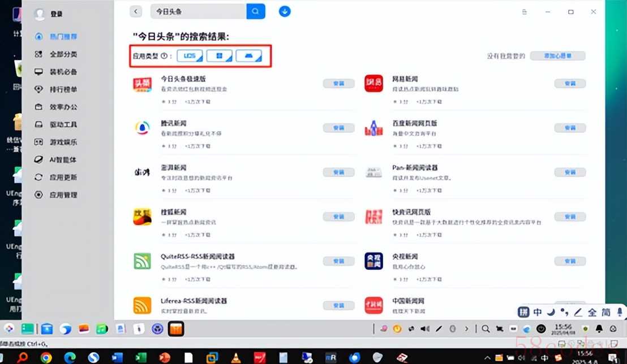
Task: Click the 央视新闻 app icon
Action: tap(373, 261)
